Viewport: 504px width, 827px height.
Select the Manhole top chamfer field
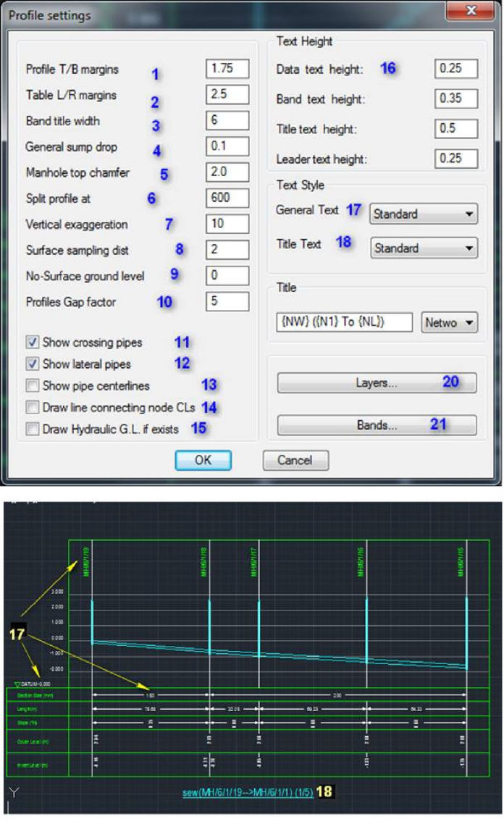pos(227,172)
